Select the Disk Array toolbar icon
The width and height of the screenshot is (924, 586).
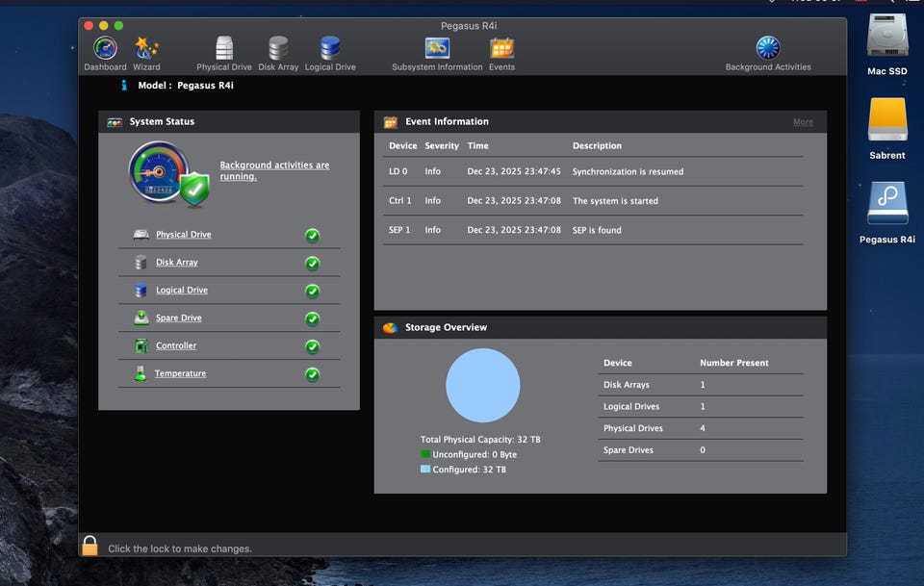(278, 50)
